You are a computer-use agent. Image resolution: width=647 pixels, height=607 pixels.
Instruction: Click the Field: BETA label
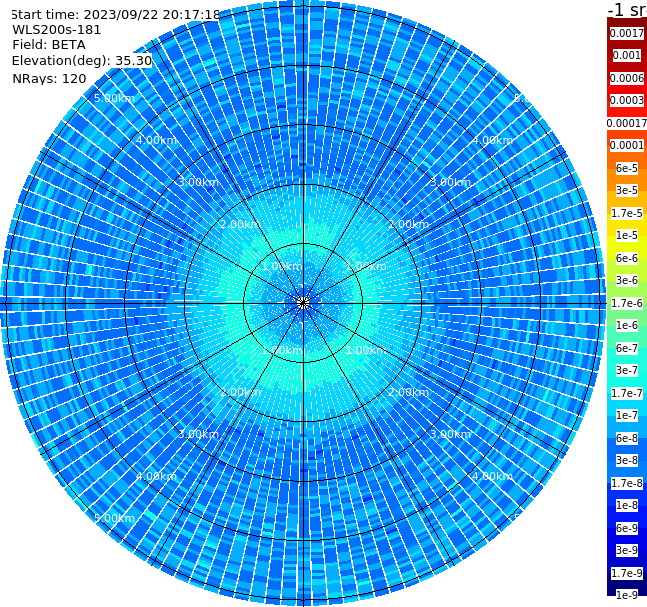point(49,45)
